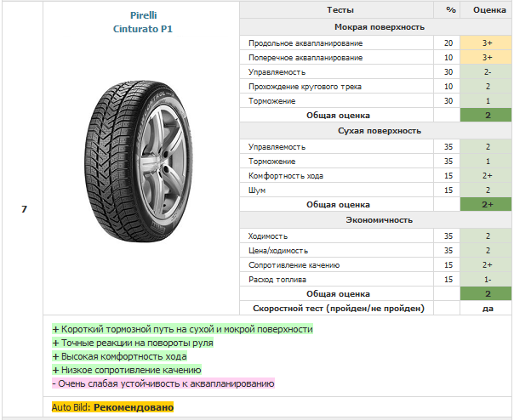Click the 20 percent weight for Продольное аквапланирование
The image size is (514, 420).
pos(448,43)
